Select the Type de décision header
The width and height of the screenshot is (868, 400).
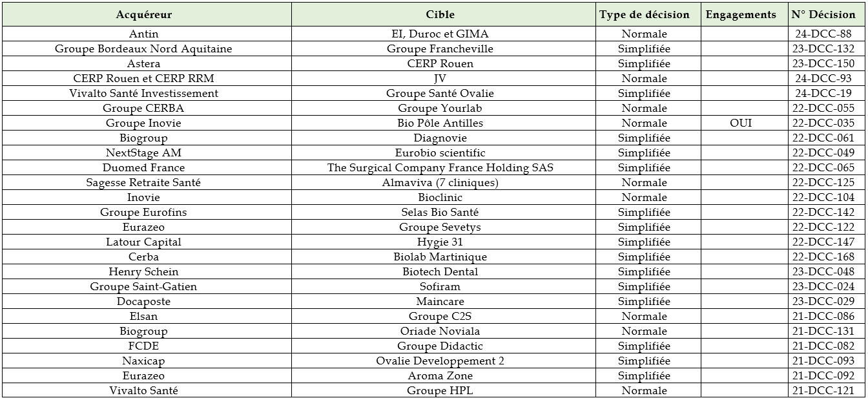tap(644, 15)
